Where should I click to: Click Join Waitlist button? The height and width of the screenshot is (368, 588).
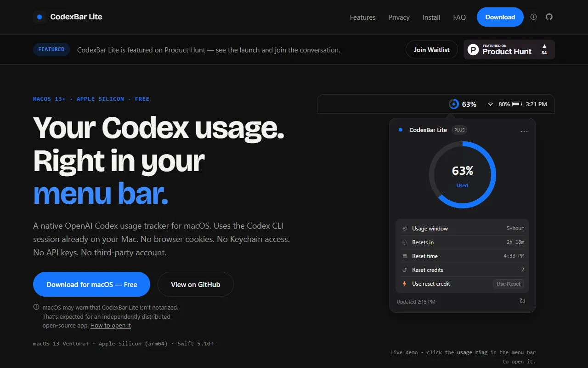pyautogui.click(x=432, y=50)
